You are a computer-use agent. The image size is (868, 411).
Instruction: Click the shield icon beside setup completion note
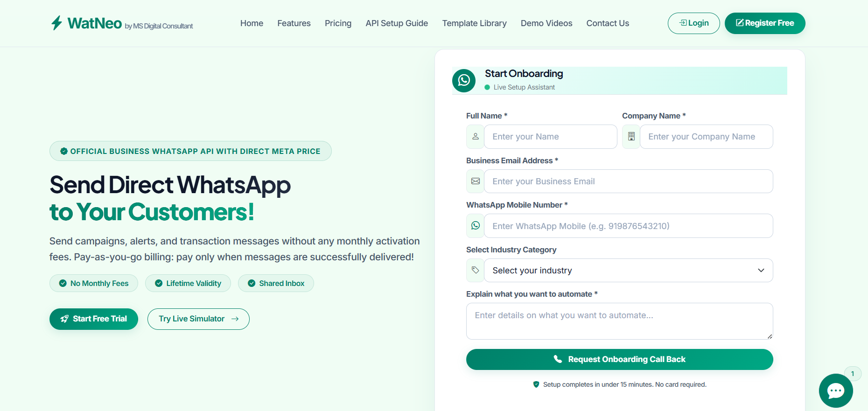click(536, 384)
